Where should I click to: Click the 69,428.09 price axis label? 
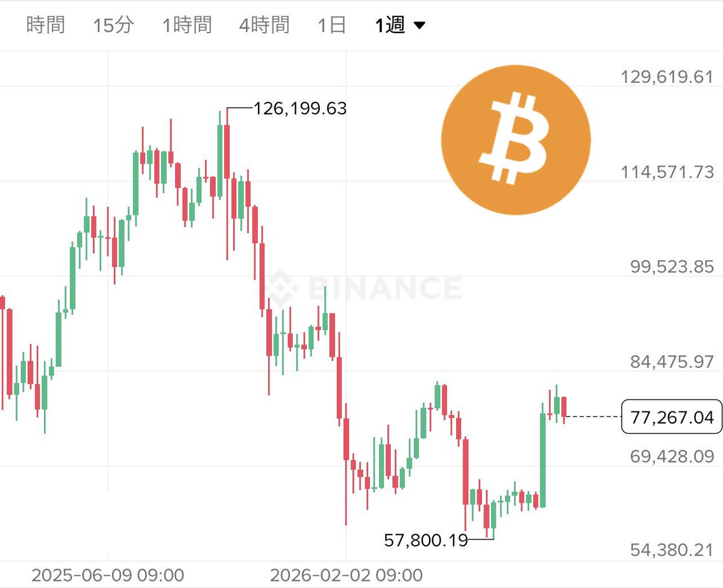pyautogui.click(x=672, y=456)
